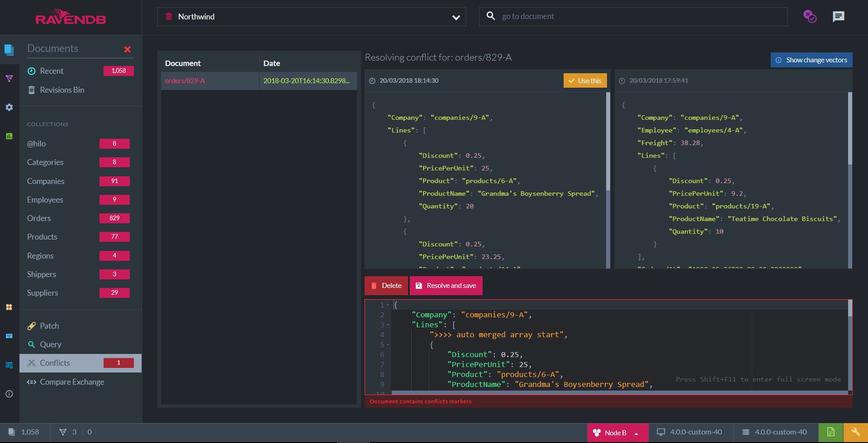This screenshot has height=443, width=868.
Task: Open the Stats chart icon in sidebar
Action: tap(9, 136)
